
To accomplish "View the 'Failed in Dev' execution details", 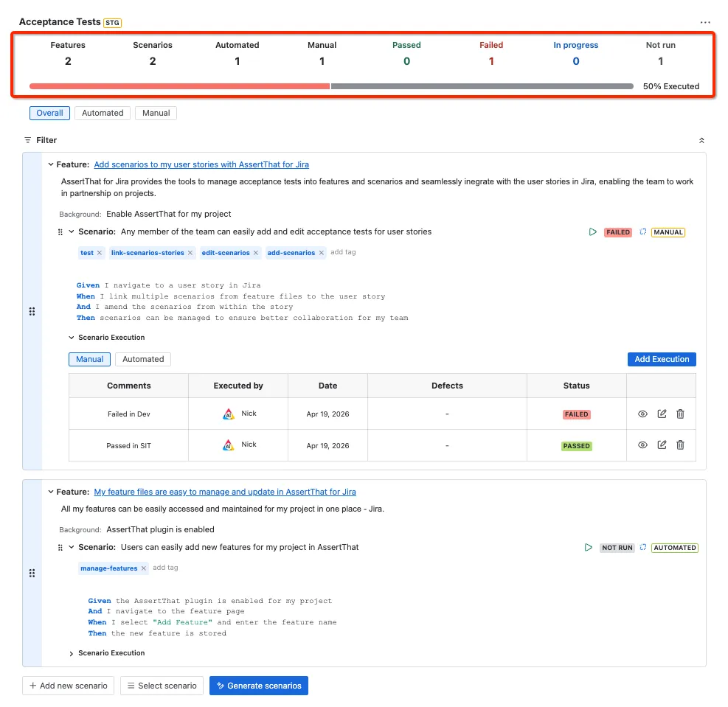I will tap(642, 414).
